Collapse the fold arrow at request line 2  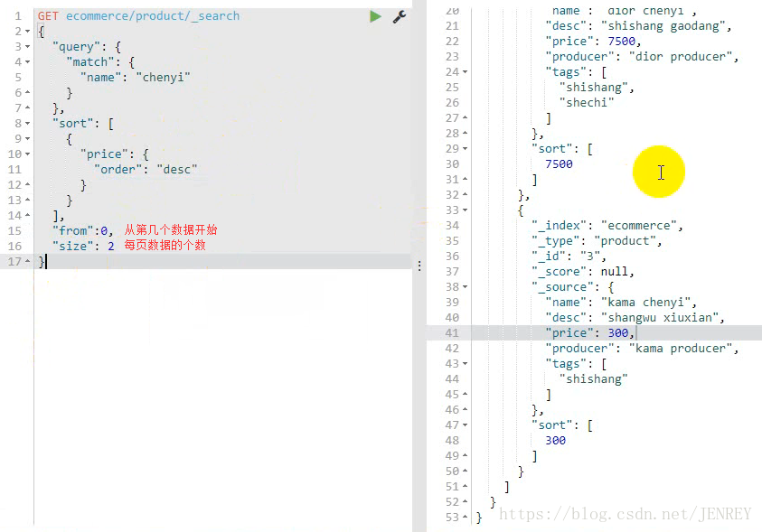point(28,31)
